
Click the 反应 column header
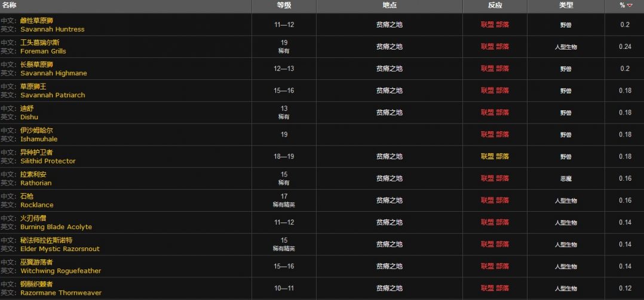(x=495, y=5)
